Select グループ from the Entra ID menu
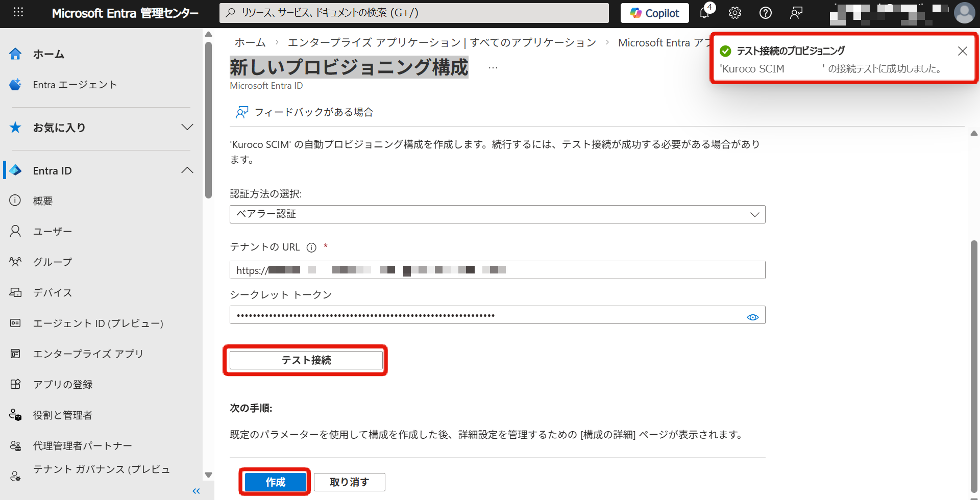 click(x=52, y=262)
